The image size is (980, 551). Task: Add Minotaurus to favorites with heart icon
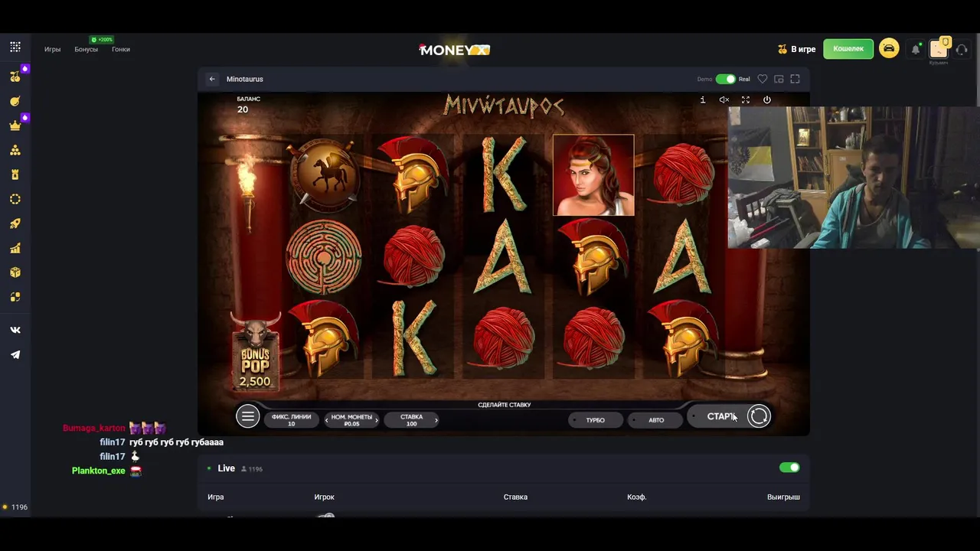pyautogui.click(x=763, y=79)
